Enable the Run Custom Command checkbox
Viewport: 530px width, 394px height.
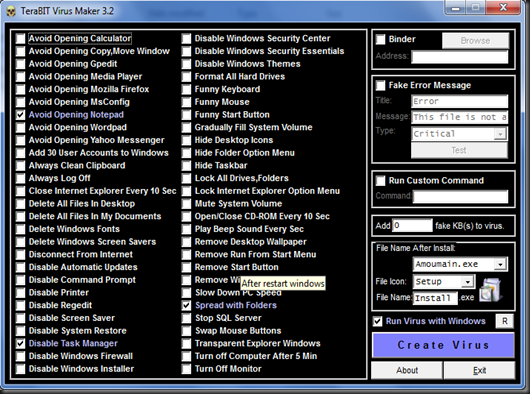381,180
